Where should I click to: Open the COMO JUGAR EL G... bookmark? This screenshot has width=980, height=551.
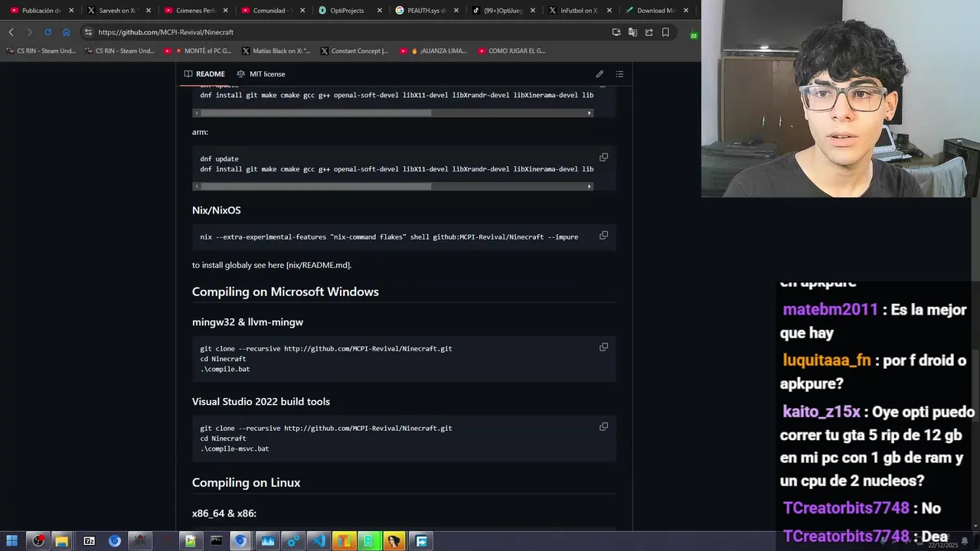(x=511, y=51)
